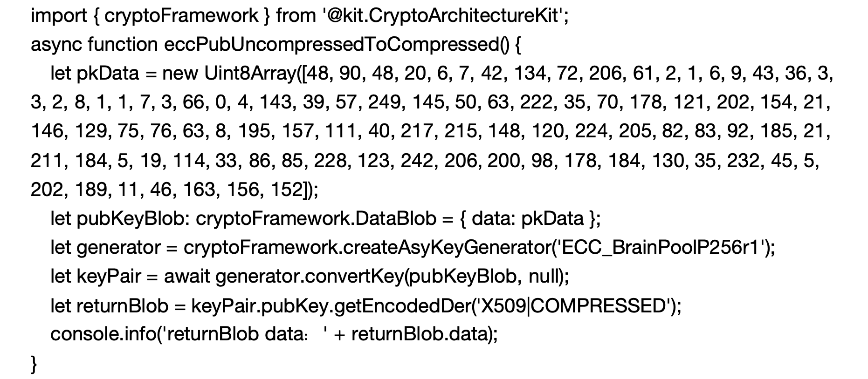The height and width of the screenshot is (379, 868).
Task: Click the number 134 in the array
Action: tap(530, 74)
